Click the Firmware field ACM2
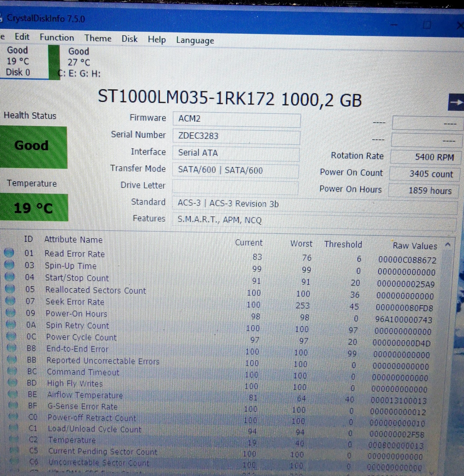The image size is (464, 476). [237, 119]
